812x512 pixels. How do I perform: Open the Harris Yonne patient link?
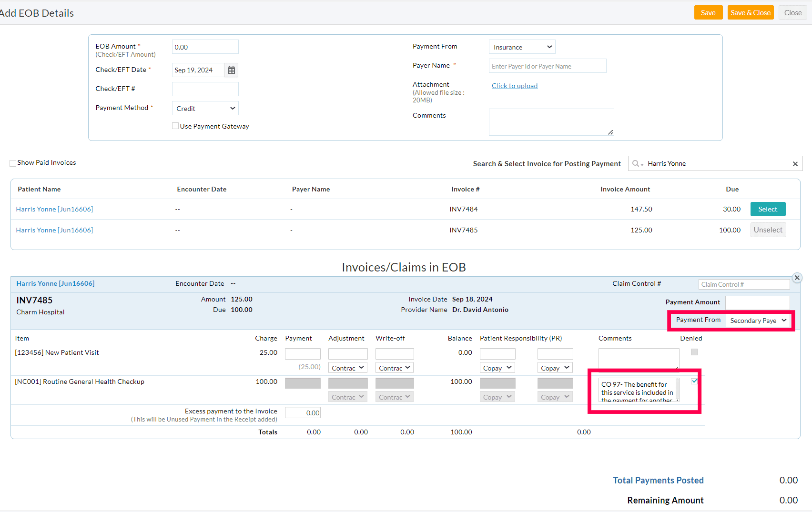click(x=54, y=209)
